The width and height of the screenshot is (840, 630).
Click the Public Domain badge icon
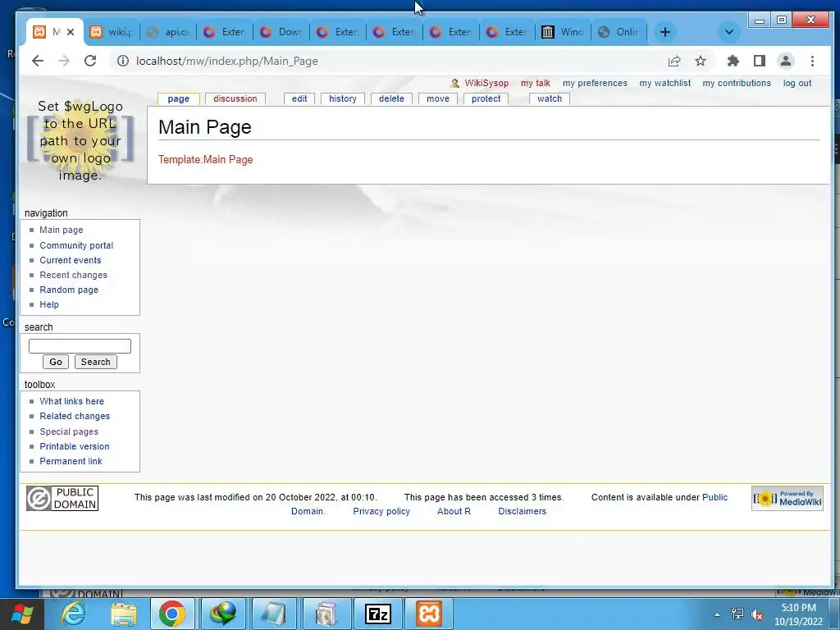coord(62,498)
